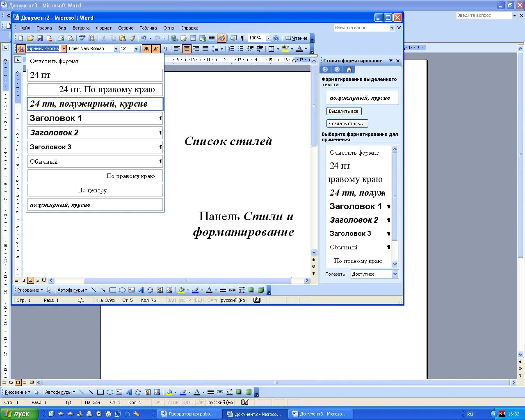525x420 pixels.
Task: Click the numbered list icon
Action: 231,49
